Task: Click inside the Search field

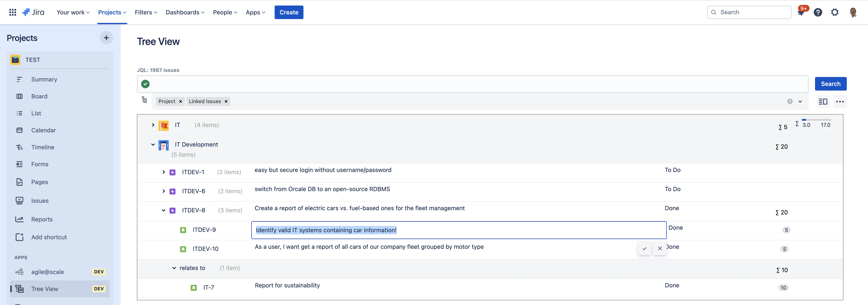Action: (749, 12)
